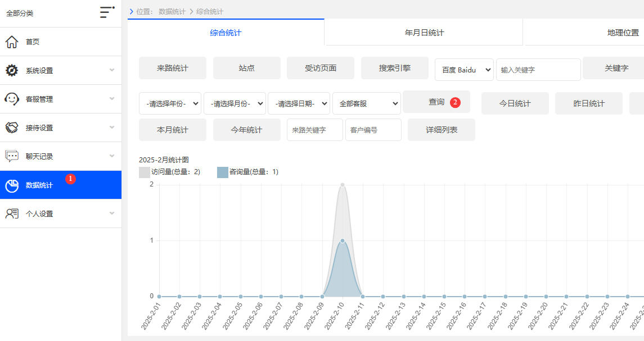Focus the 输入关键字 keyword input
The image size is (644, 341).
(538, 70)
